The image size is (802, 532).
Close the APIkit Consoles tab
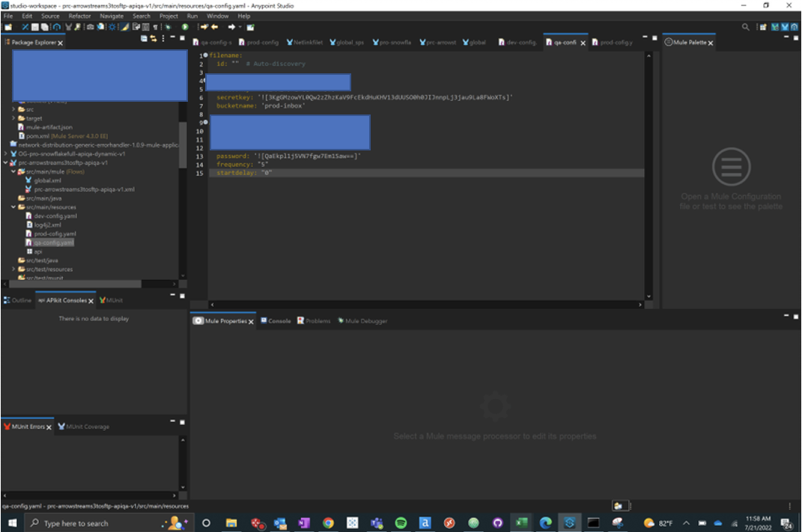point(91,301)
